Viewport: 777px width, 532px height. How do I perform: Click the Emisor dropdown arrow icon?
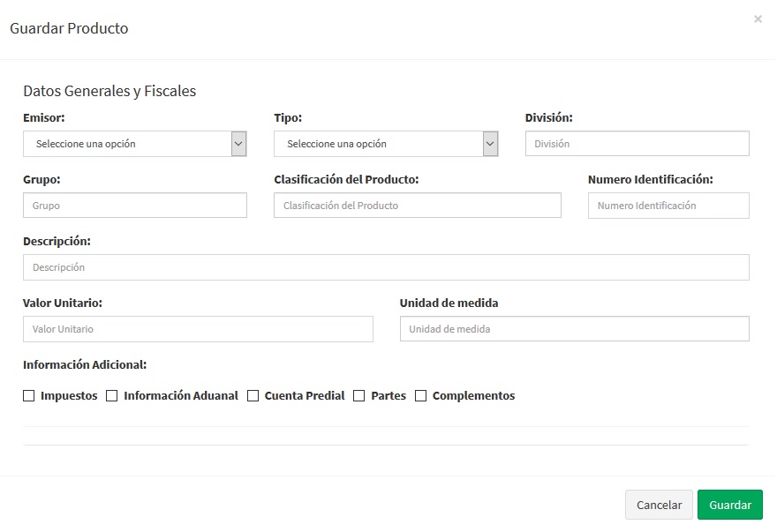[x=238, y=144]
